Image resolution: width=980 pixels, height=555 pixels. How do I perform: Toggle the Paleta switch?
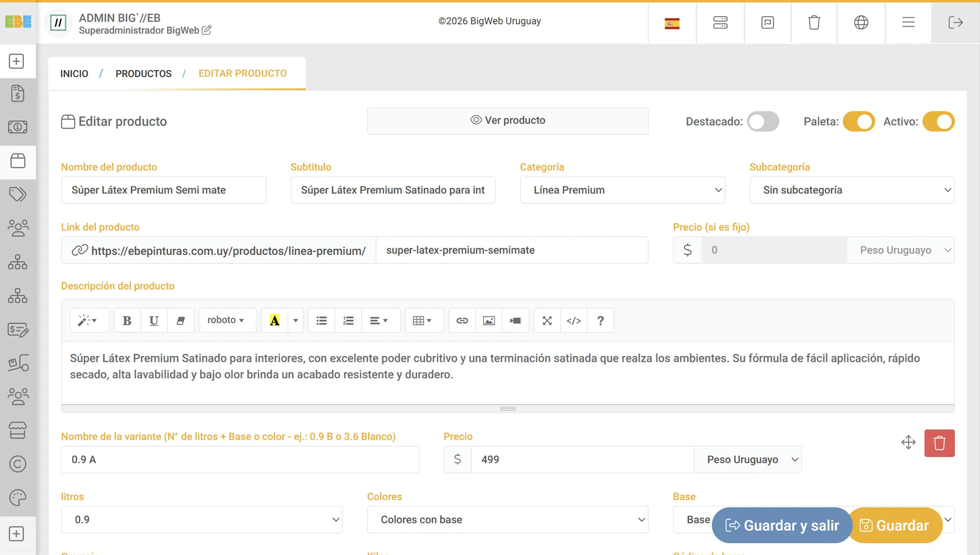point(859,122)
